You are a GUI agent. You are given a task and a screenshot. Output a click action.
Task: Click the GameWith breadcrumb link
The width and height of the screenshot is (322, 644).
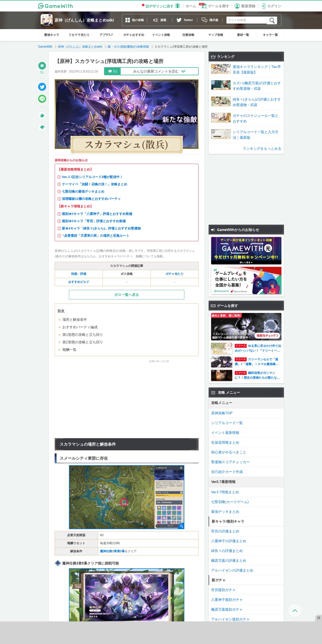(45, 47)
